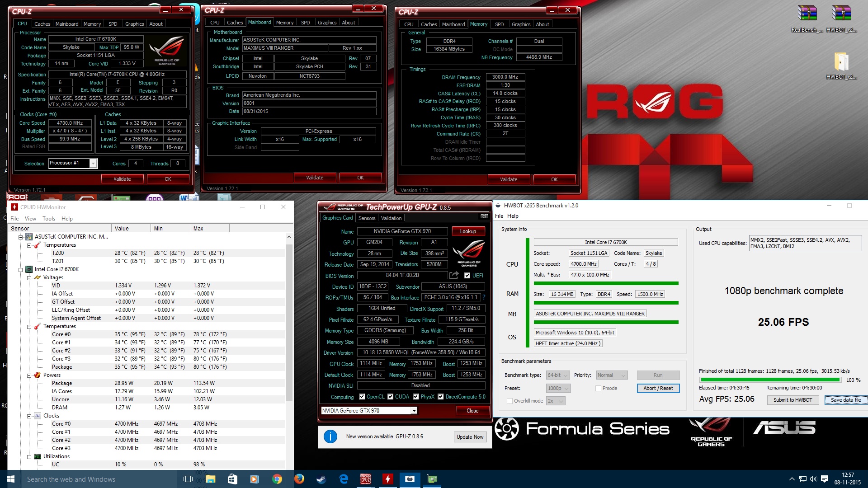Image resolution: width=868 pixels, height=488 pixels.
Task: Click the Lookup button in GPU-Z
Action: point(468,231)
